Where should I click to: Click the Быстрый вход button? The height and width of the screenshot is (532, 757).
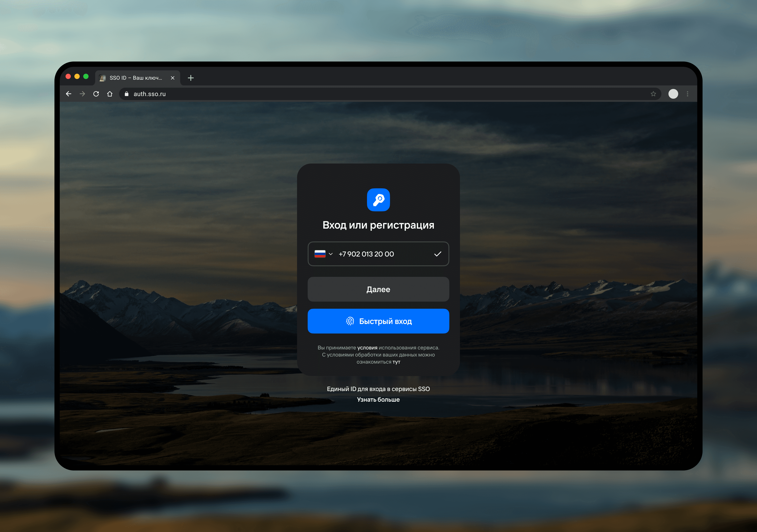coord(378,321)
